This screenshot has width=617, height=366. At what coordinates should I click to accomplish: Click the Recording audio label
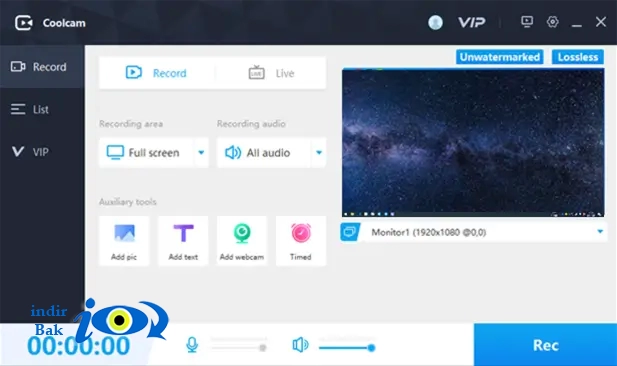click(x=251, y=124)
